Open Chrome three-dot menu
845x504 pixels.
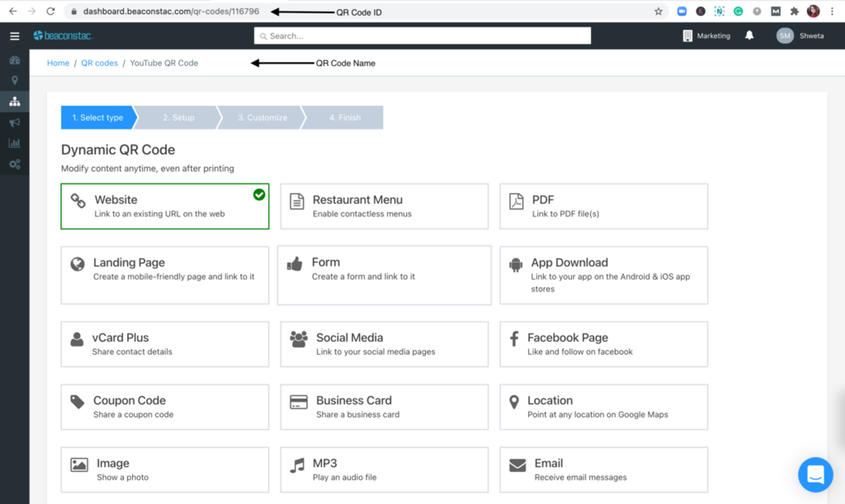tap(832, 11)
